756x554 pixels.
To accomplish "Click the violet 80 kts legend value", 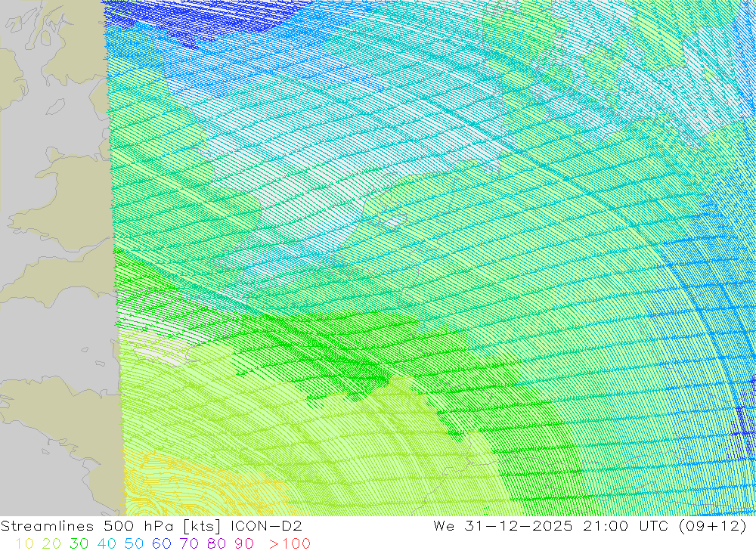I will coord(216,544).
